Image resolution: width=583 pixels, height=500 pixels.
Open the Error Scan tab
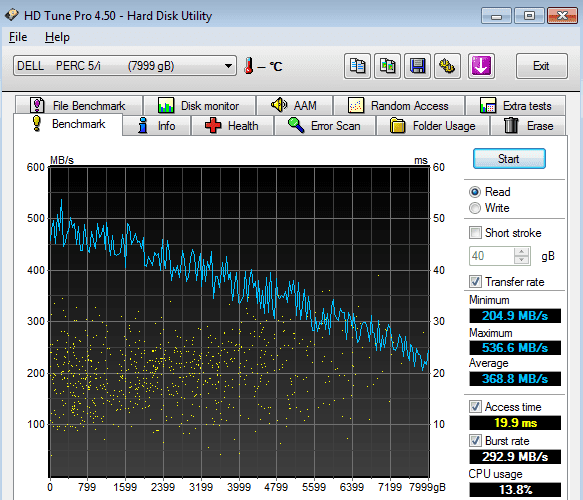coord(325,126)
